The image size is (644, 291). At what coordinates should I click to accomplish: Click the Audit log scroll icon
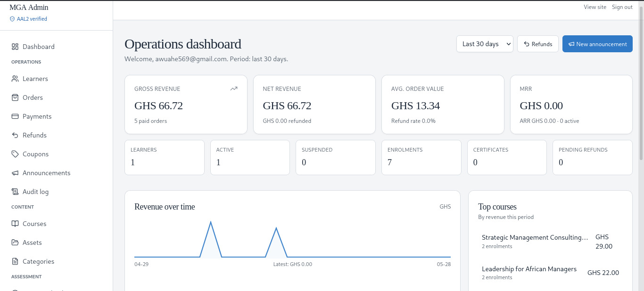coord(15,192)
